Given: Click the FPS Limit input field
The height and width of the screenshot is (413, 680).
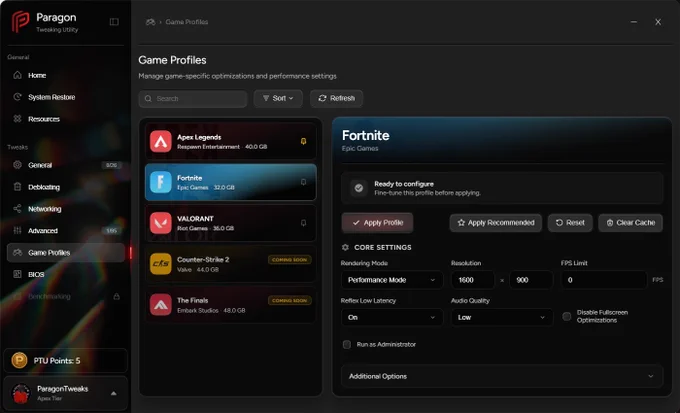Looking at the screenshot, I should pos(604,280).
